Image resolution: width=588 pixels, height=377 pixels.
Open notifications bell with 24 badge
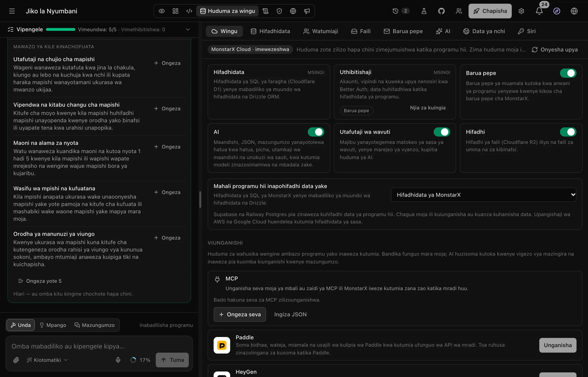[x=539, y=11]
